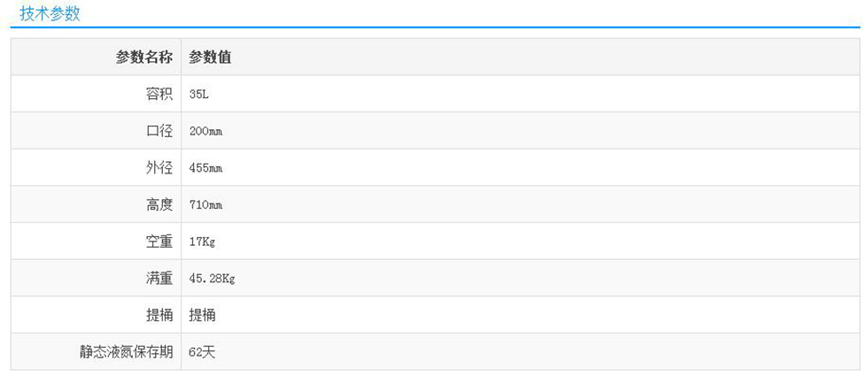Click the 空重 parameter name cell

(159, 242)
